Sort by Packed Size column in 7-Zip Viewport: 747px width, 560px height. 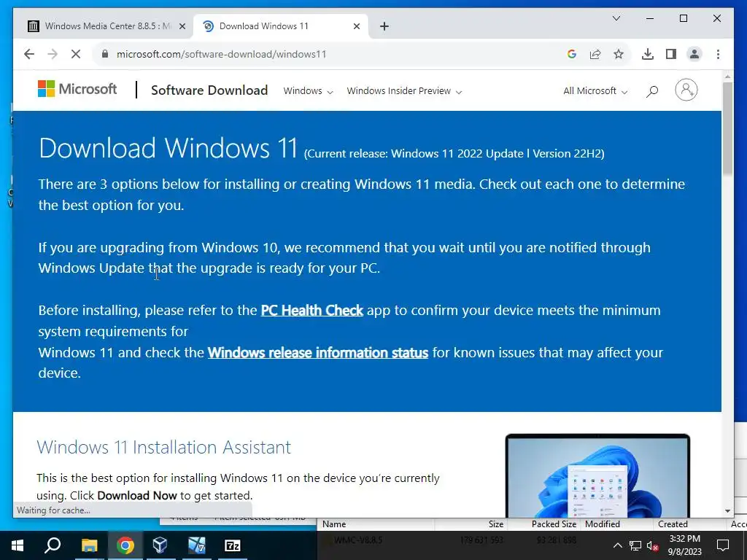pos(543,524)
